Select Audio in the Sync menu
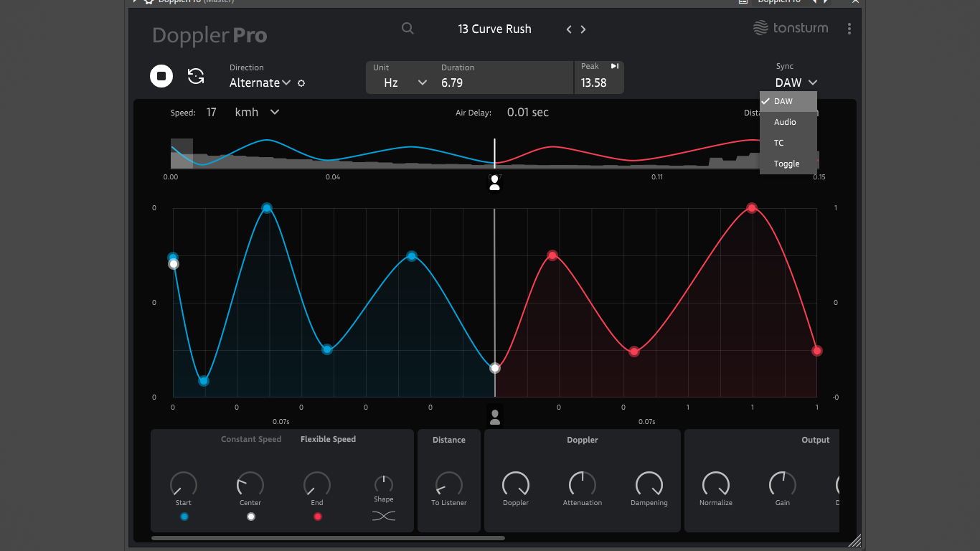980x551 pixels. (x=788, y=122)
